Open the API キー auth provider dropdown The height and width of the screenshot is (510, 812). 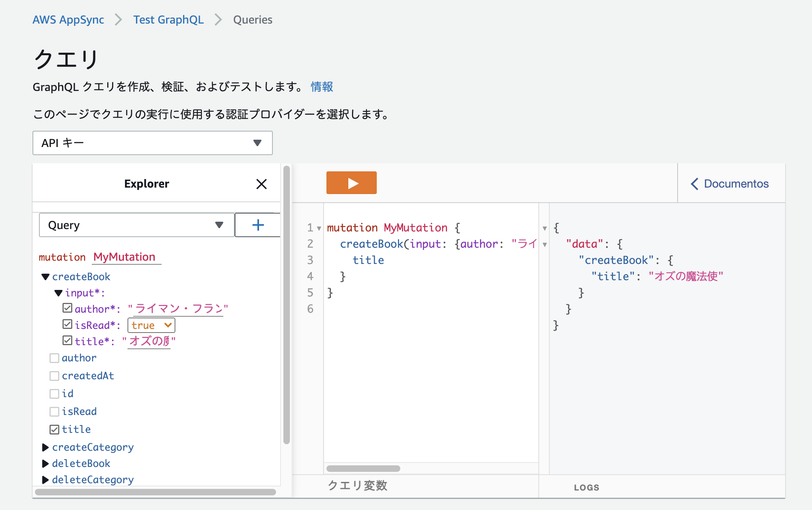click(152, 143)
